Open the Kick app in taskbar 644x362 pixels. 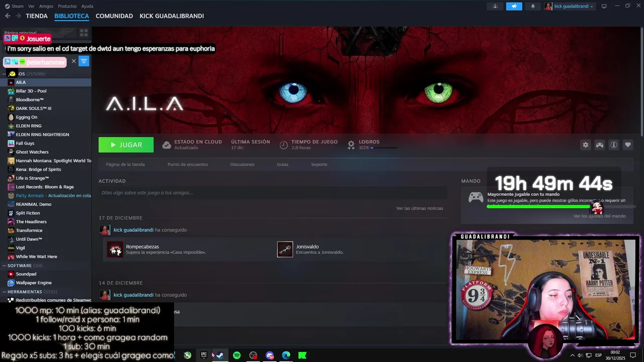[302, 355]
